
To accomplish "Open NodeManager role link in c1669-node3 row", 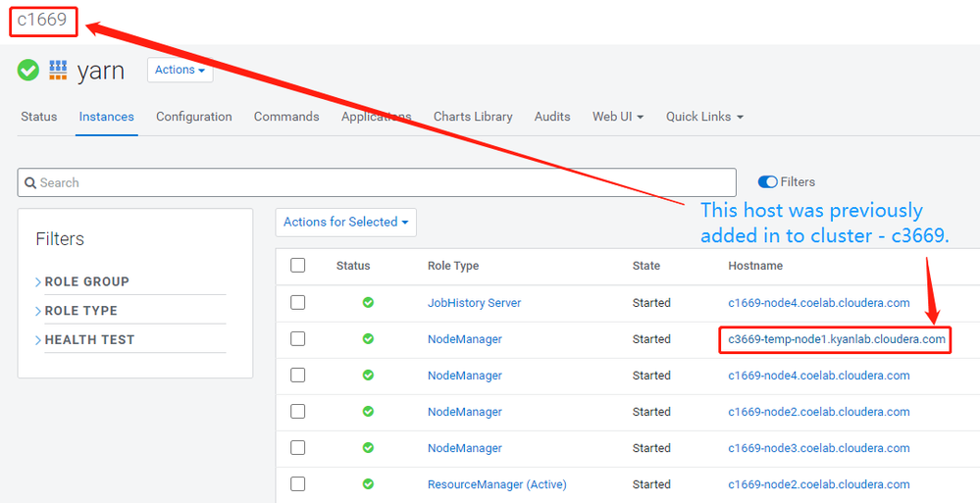I will pyautogui.click(x=464, y=448).
